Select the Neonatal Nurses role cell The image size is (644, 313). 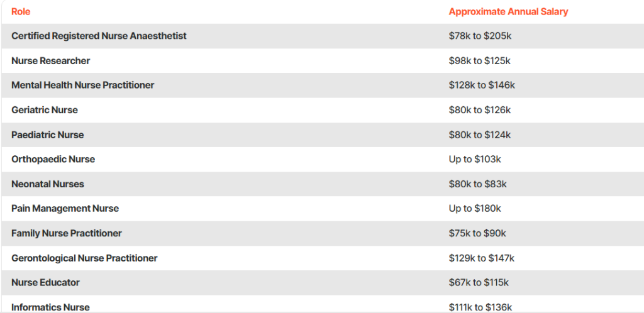pyautogui.click(x=47, y=184)
